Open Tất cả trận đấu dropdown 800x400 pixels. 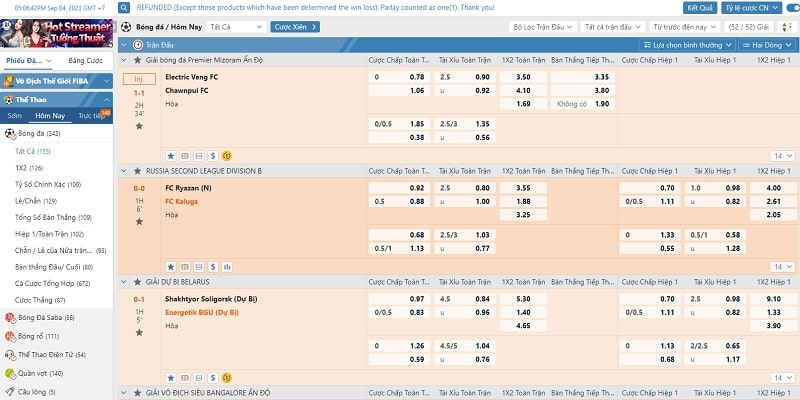[613, 27]
